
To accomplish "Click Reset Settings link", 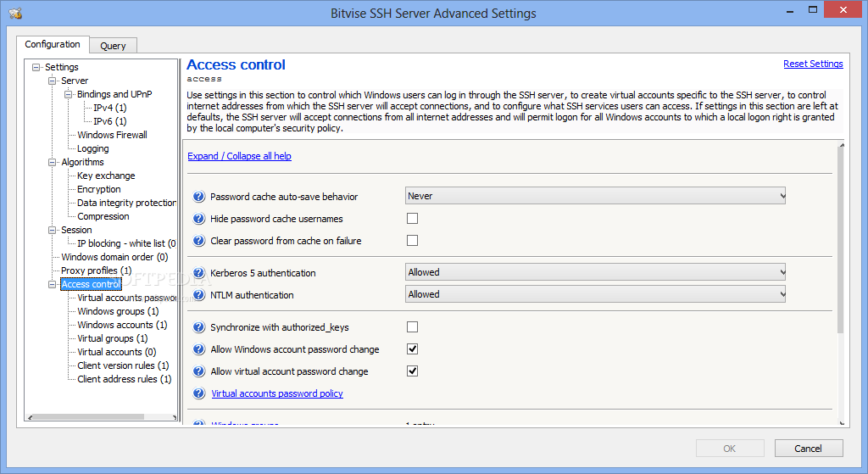I will click(x=813, y=64).
